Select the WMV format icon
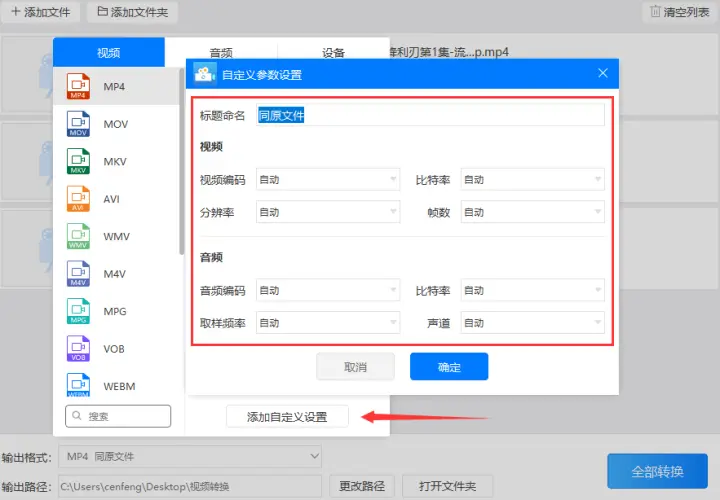The height and width of the screenshot is (500, 720). 78,236
